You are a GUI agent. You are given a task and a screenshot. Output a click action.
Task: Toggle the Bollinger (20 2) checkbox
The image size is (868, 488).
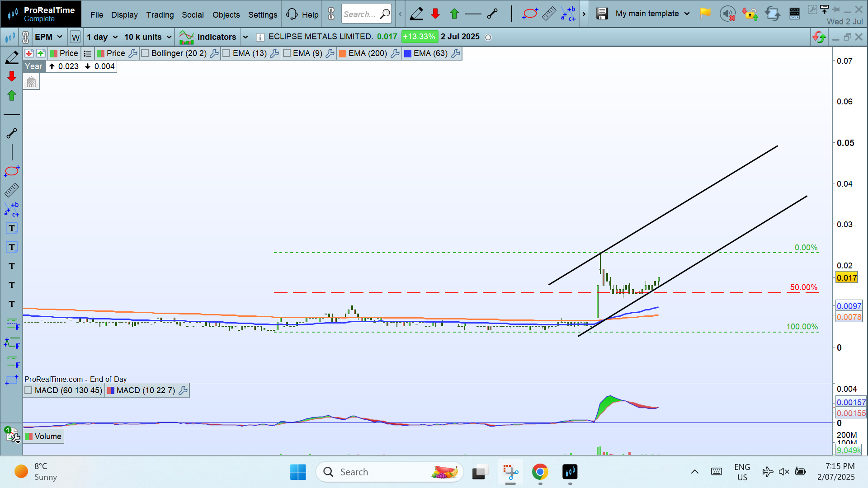pyautogui.click(x=145, y=53)
